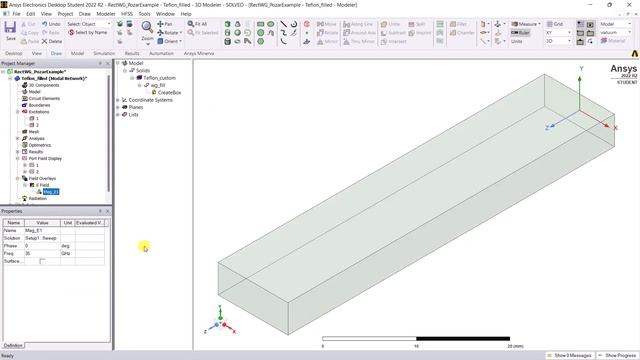The image size is (640, 360).
Task: Switch to the Ansys Minerva tab
Action: pyautogui.click(x=199, y=53)
